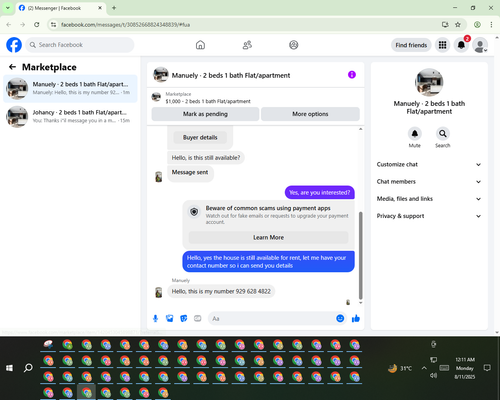Click the shield icon in scam warning
This screenshot has width=500, height=400.
point(194,212)
